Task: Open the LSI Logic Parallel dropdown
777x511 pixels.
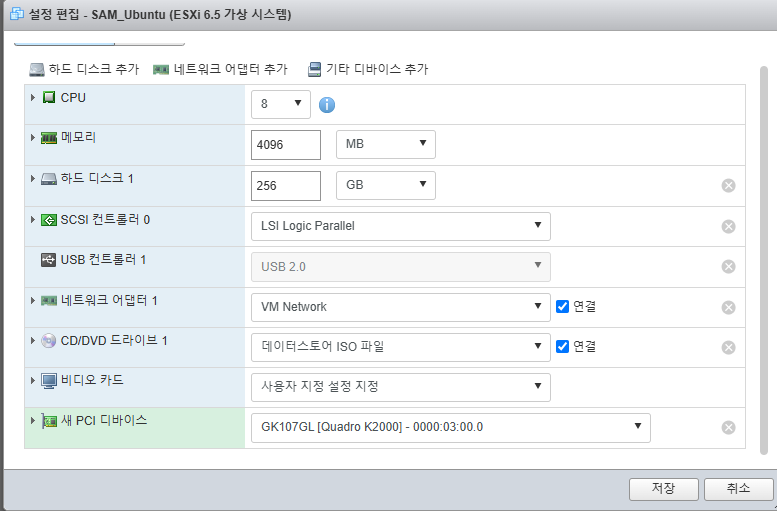Action: (400, 226)
